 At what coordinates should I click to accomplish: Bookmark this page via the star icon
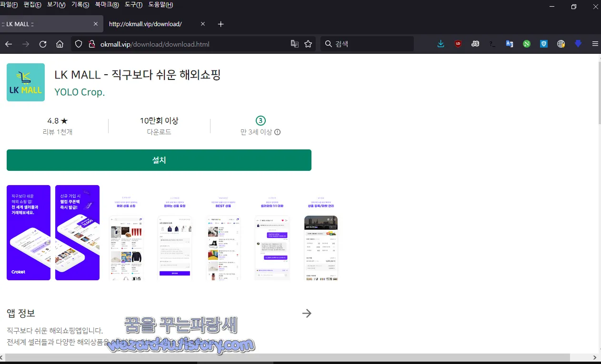point(308,44)
